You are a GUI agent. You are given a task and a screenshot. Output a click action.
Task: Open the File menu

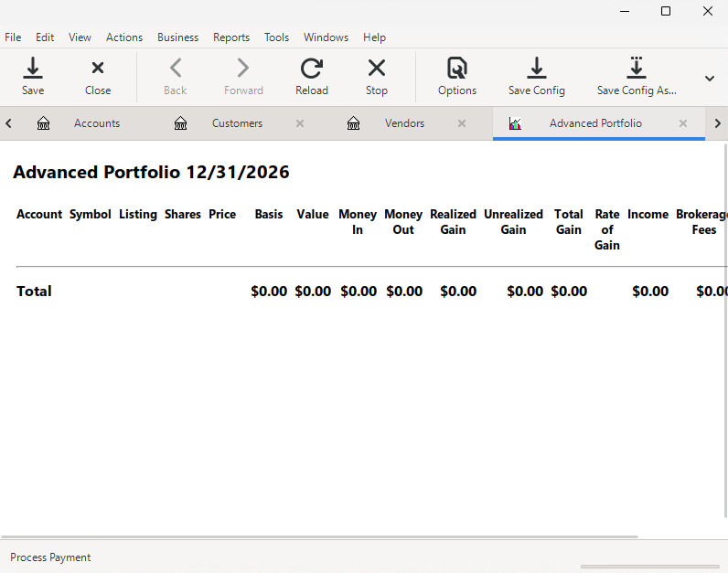pyautogui.click(x=13, y=37)
